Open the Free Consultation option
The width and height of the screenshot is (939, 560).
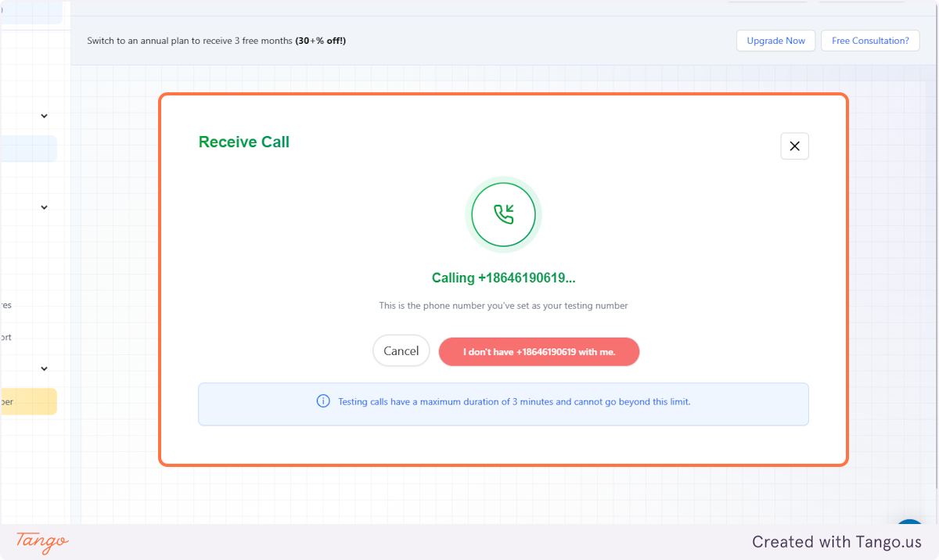[x=869, y=40]
